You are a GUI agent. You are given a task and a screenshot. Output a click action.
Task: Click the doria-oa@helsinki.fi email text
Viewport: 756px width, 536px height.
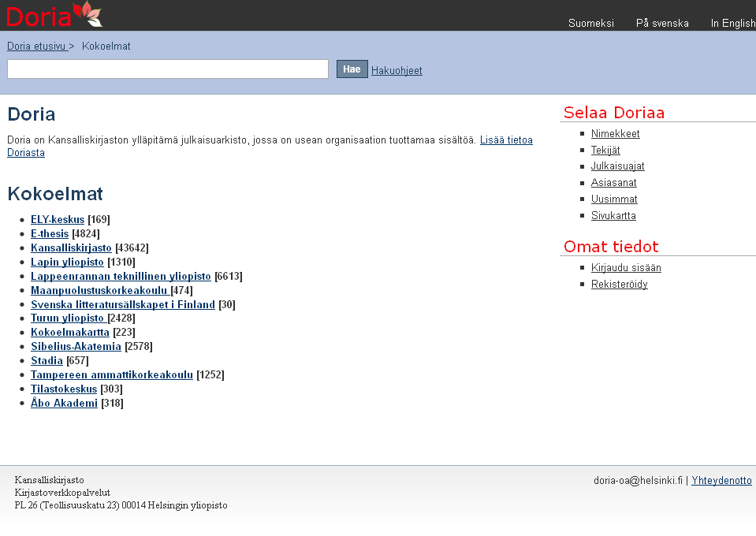point(638,480)
